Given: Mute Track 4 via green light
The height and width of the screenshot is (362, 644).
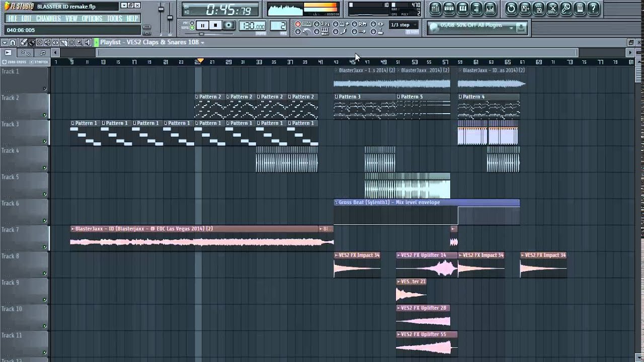Looking at the screenshot, I should [45, 168].
